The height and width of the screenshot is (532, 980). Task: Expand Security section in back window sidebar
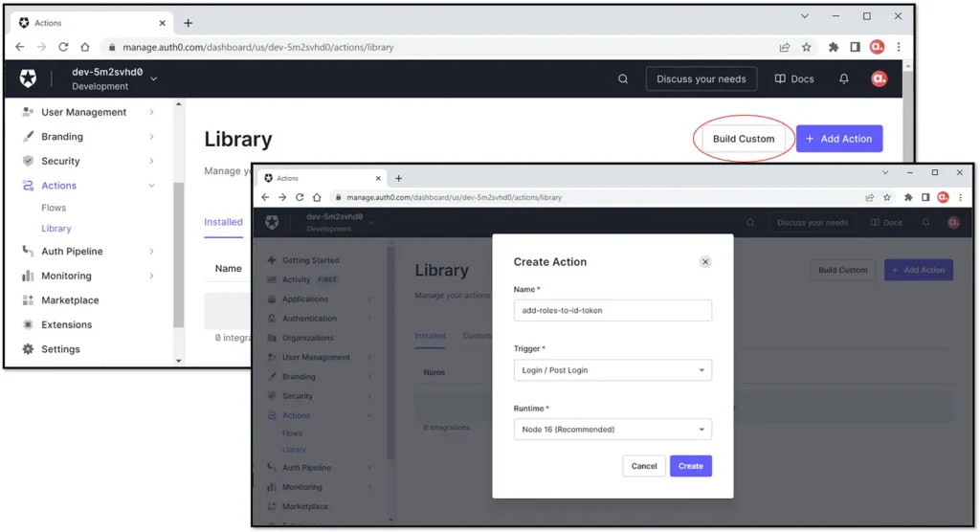[152, 161]
